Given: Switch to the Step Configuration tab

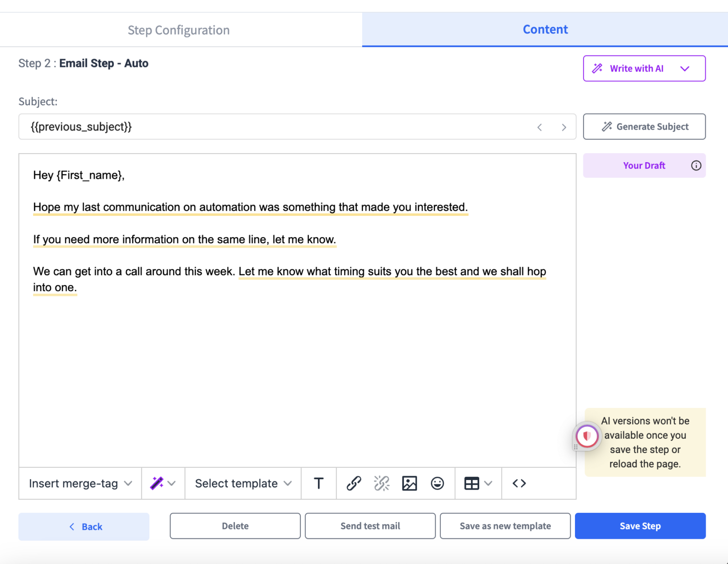Looking at the screenshot, I should tap(179, 29).
